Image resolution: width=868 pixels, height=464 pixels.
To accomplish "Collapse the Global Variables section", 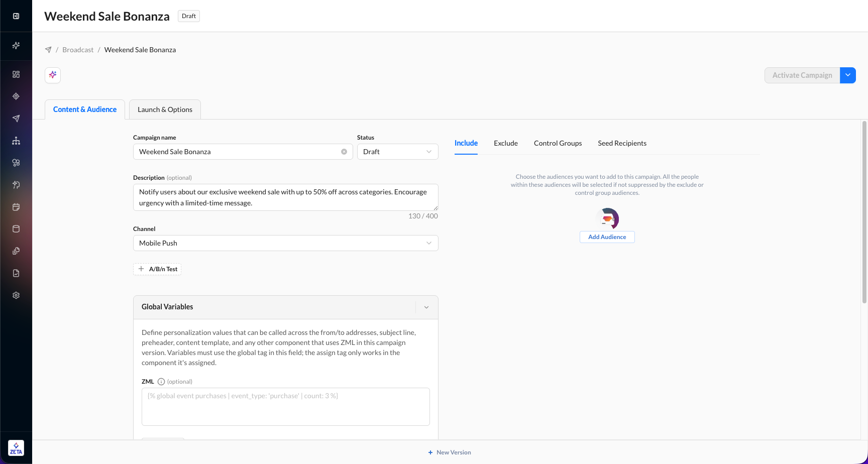I will [426, 307].
